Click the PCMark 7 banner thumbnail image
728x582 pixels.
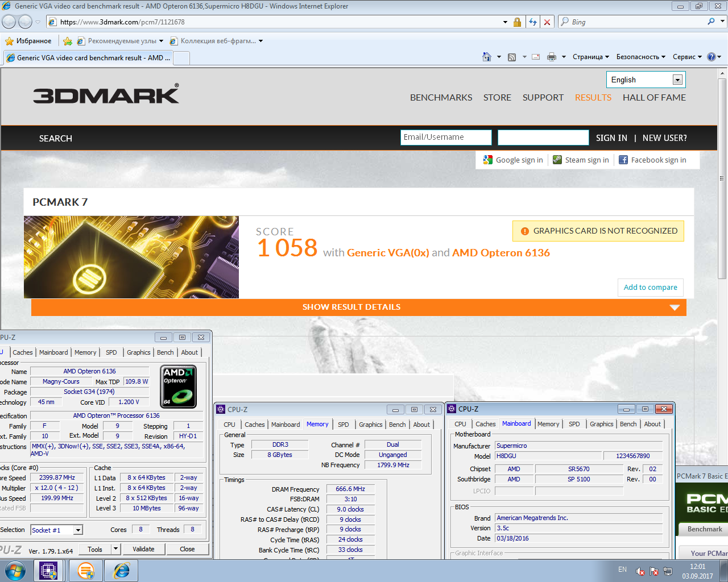[x=131, y=257]
